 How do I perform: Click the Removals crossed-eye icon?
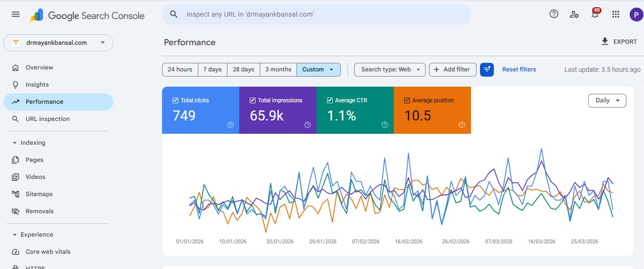click(16, 211)
